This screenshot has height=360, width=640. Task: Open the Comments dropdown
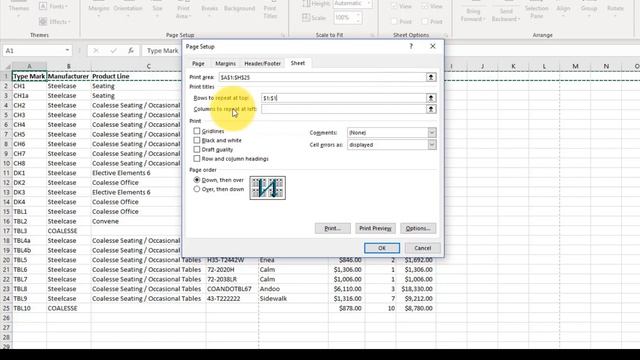tap(432, 133)
